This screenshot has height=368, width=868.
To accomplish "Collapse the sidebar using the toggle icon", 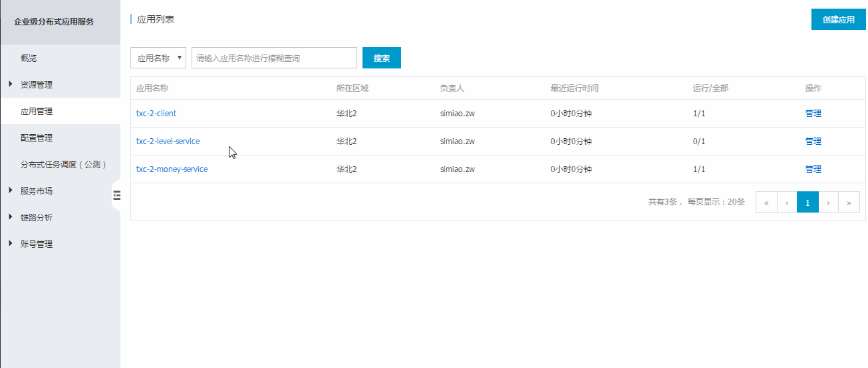I will coord(116,195).
